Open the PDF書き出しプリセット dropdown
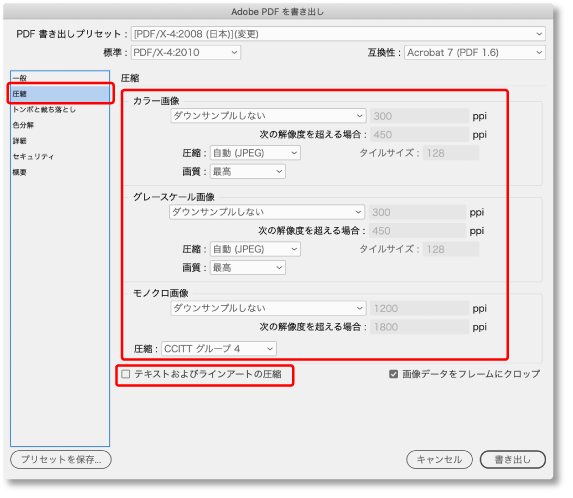Image resolution: width=573 pixels, height=498 pixels. (x=338, y=34)
